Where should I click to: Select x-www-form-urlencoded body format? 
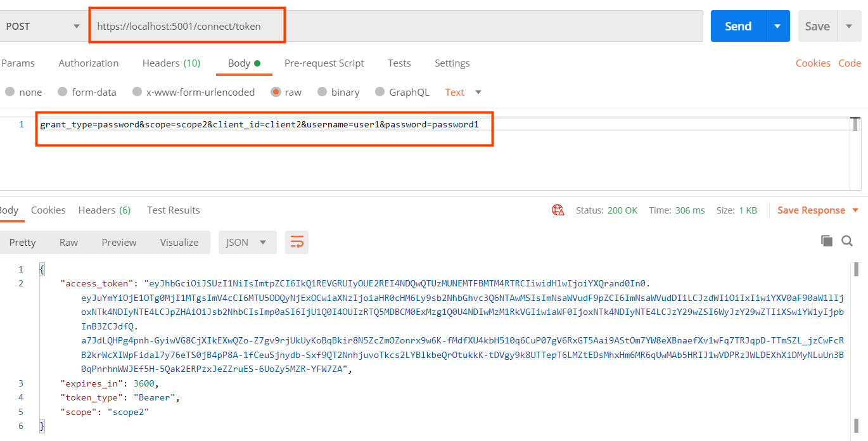click(193, 92)
